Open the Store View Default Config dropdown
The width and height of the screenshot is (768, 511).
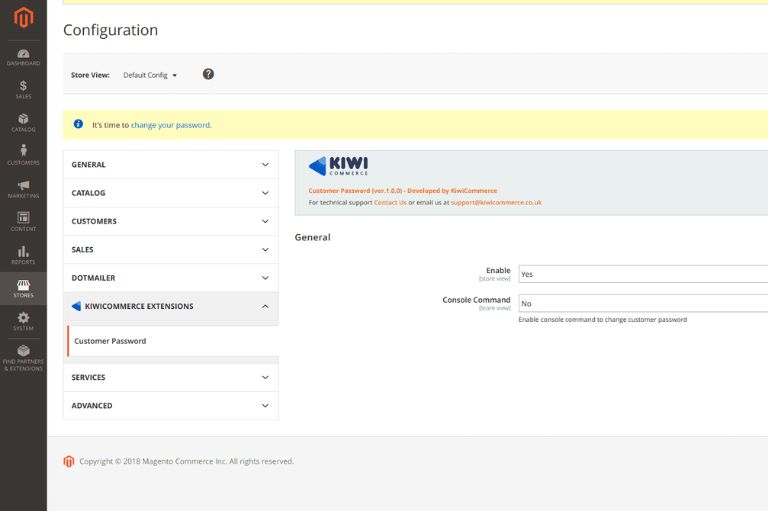[x=150, y=75]
